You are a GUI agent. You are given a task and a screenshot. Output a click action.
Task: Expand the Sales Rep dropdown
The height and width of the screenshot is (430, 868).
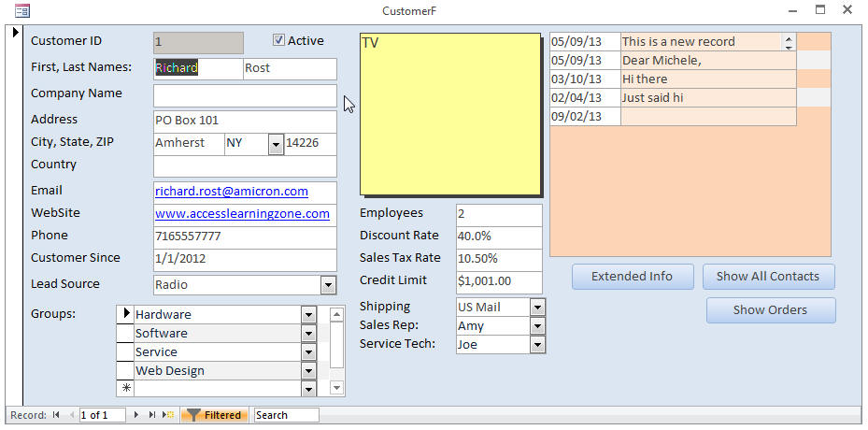(537, 326)
